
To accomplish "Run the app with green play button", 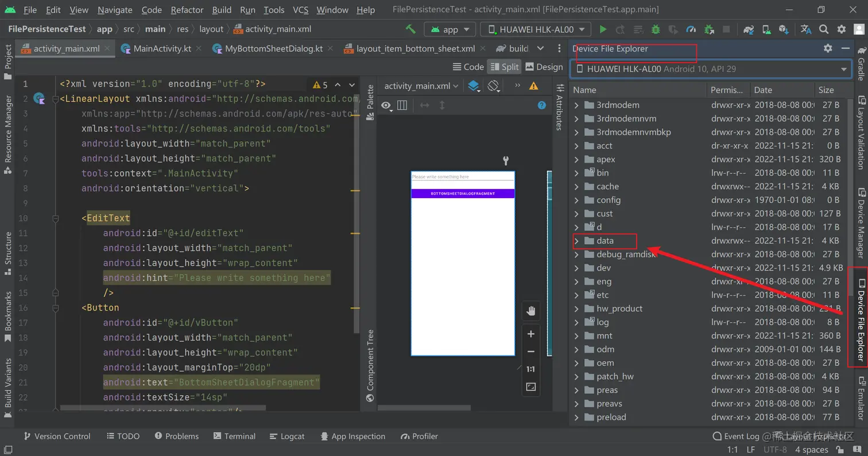I will click(x=603, y=29).
